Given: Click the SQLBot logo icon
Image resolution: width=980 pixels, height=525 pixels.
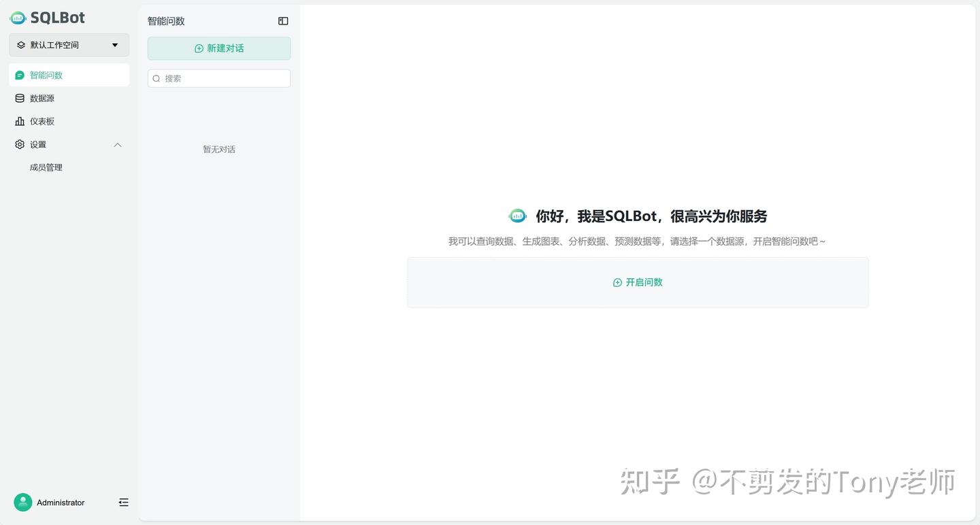Looking at the screenshot, I should (17, 17).
